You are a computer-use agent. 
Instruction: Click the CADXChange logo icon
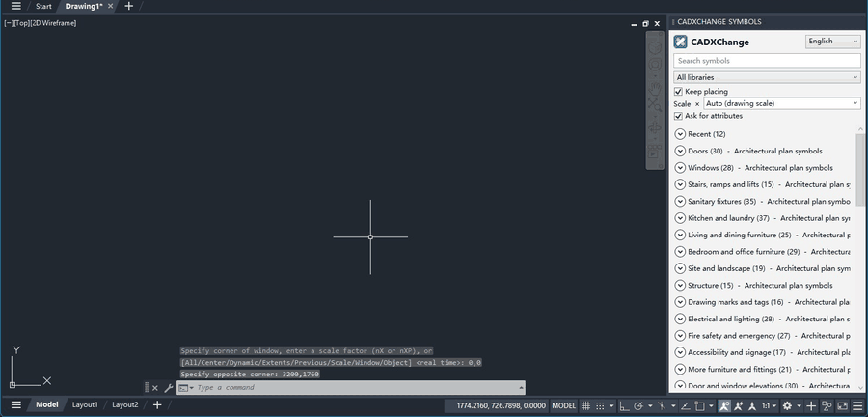pyautogui.click(x=680, y=42)
